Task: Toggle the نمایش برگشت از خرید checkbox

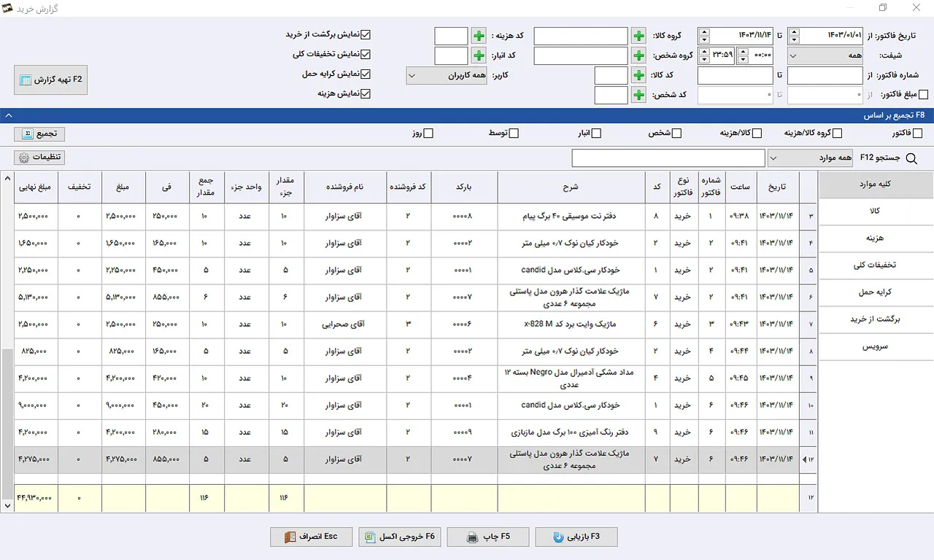Action: point(366,35)
